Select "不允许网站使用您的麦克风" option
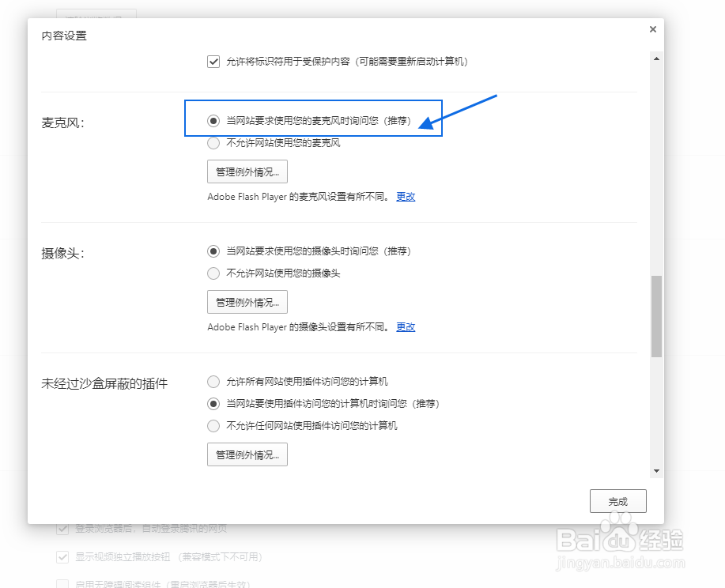 (212, 143)
